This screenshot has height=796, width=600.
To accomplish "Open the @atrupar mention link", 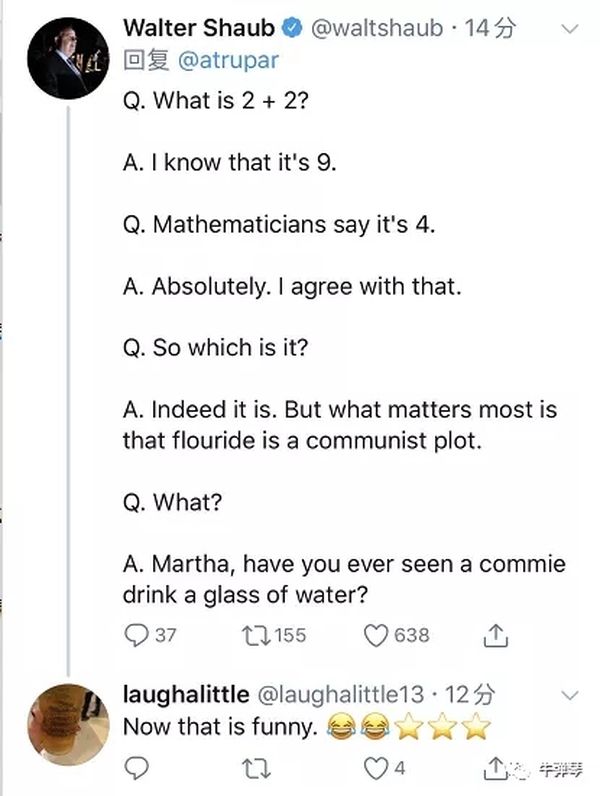I will tap(229, 60).
